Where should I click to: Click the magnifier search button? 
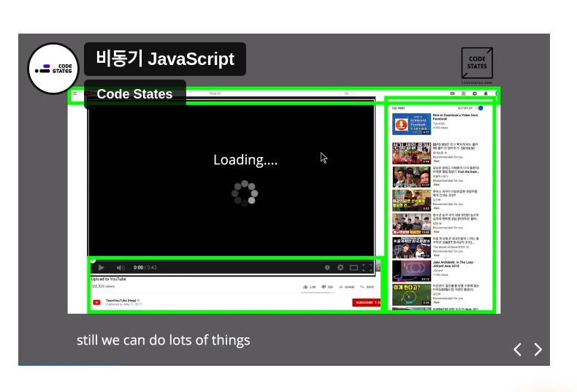tap(346, 93)
